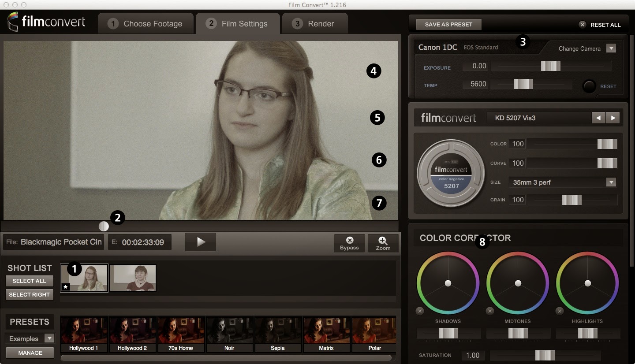The width and height of the screenshot is (635, 364).
Task: Click the MIDTONES color wheel center point
Action: (518, 283)
